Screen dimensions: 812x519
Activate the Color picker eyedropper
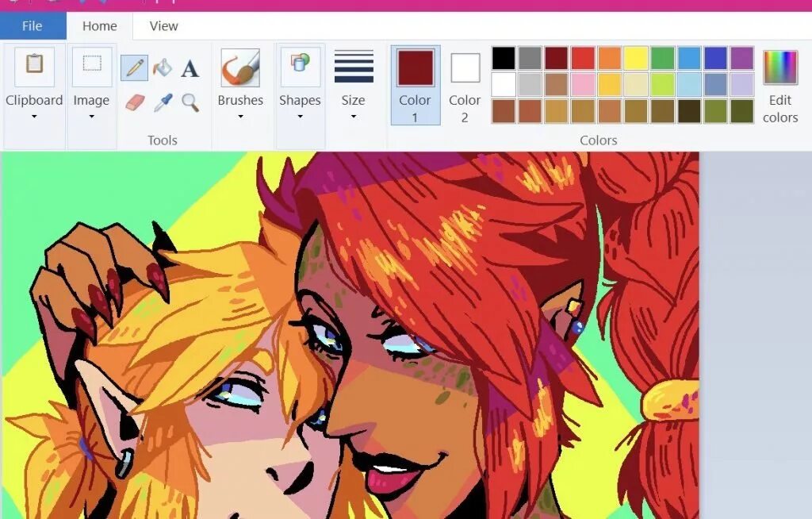(x=163, y=102)
